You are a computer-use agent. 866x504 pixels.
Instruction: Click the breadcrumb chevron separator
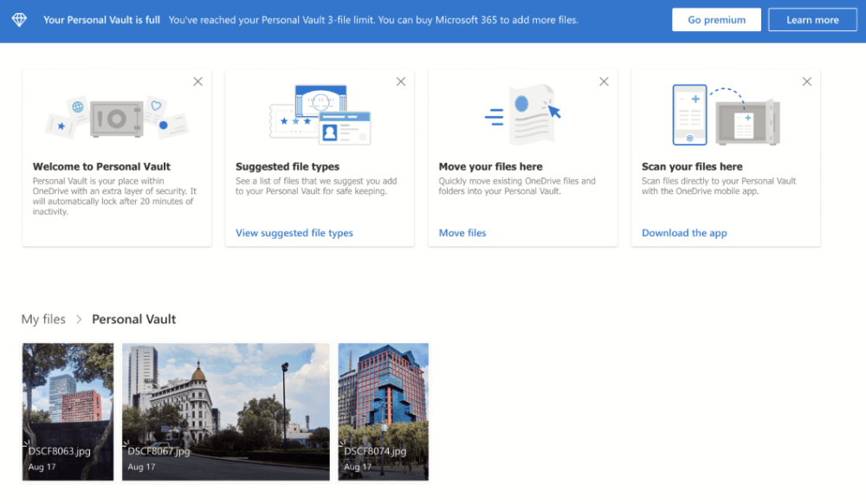(x=79, y=320)
